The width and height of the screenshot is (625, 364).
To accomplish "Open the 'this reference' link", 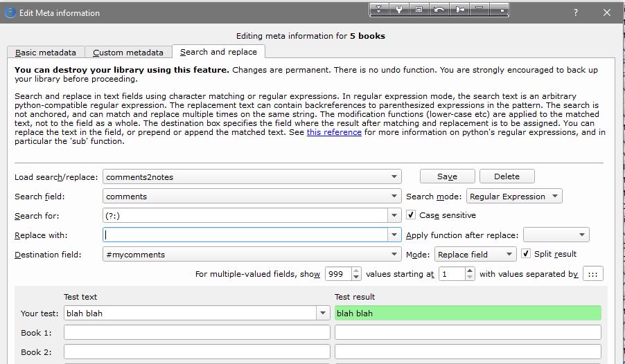I will [x=334, y=132].
